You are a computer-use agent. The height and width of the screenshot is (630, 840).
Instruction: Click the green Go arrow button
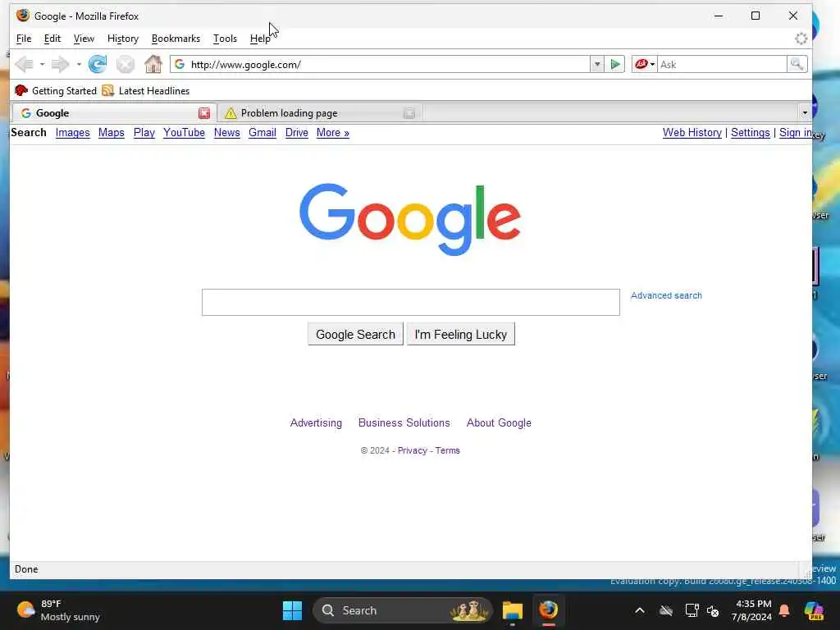[615, 64]
